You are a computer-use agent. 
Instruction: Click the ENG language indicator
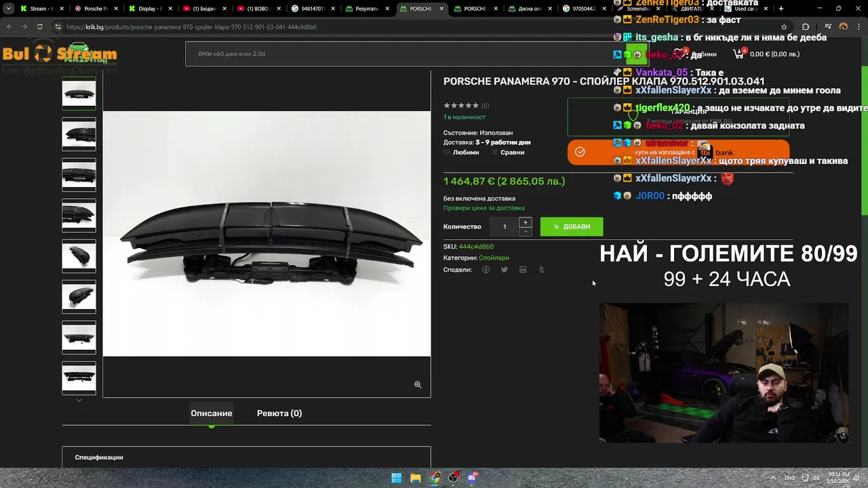(789, 478)
